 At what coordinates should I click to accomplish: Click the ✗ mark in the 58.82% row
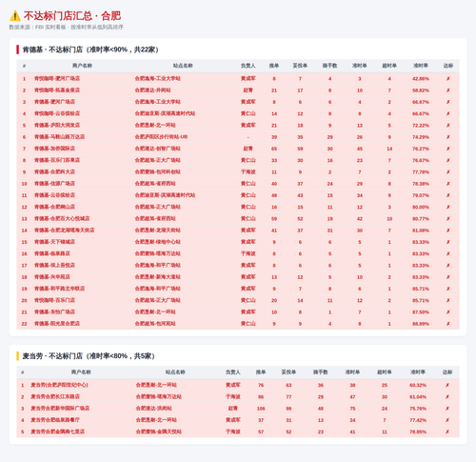[x=448, y=90]
